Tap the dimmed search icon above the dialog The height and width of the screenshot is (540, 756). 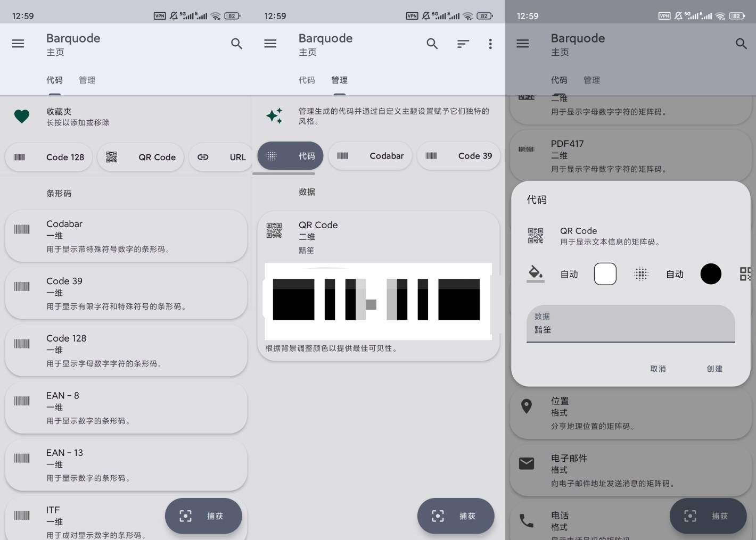point(741,44)
